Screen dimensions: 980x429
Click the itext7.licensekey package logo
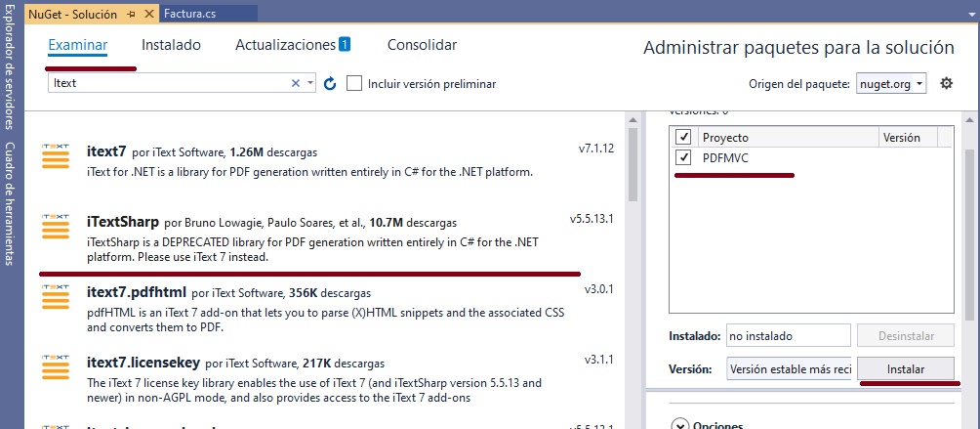point(55,366)
